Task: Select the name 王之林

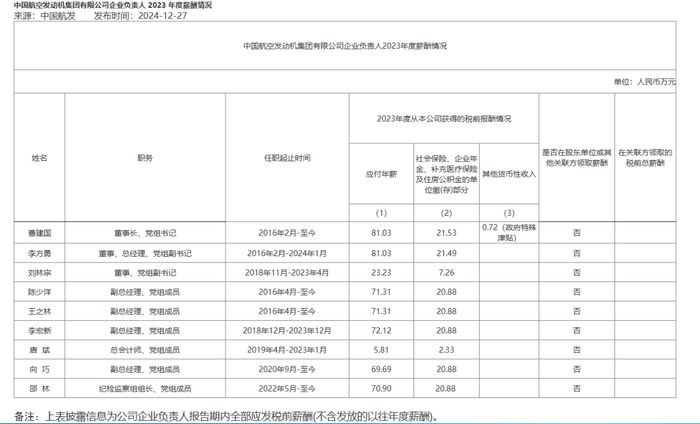Action: (x=39, y=312)
